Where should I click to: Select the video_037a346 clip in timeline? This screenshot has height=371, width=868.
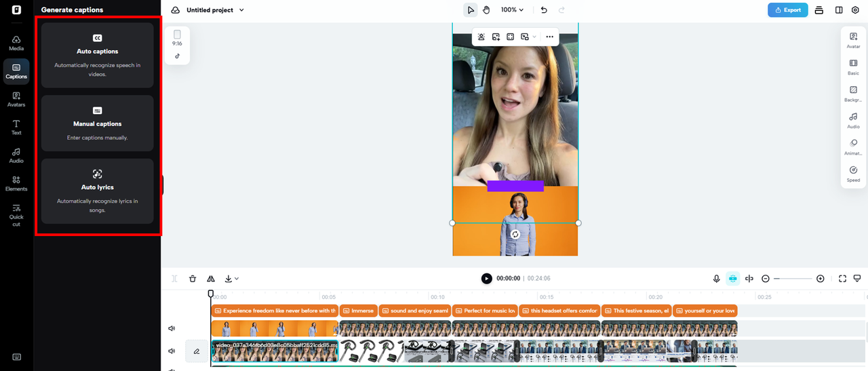(275, 351)
